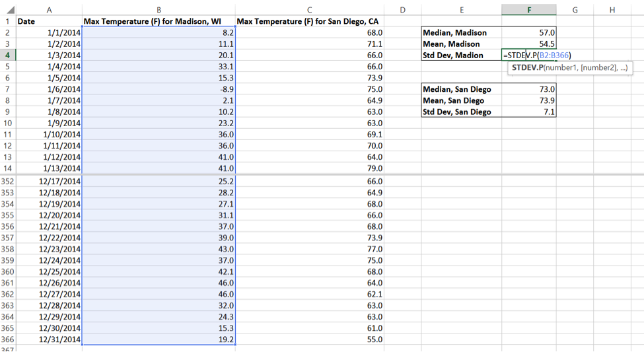
Task: Select the Mean, Madison value 54.5
Action: click(x=528, y=44)
